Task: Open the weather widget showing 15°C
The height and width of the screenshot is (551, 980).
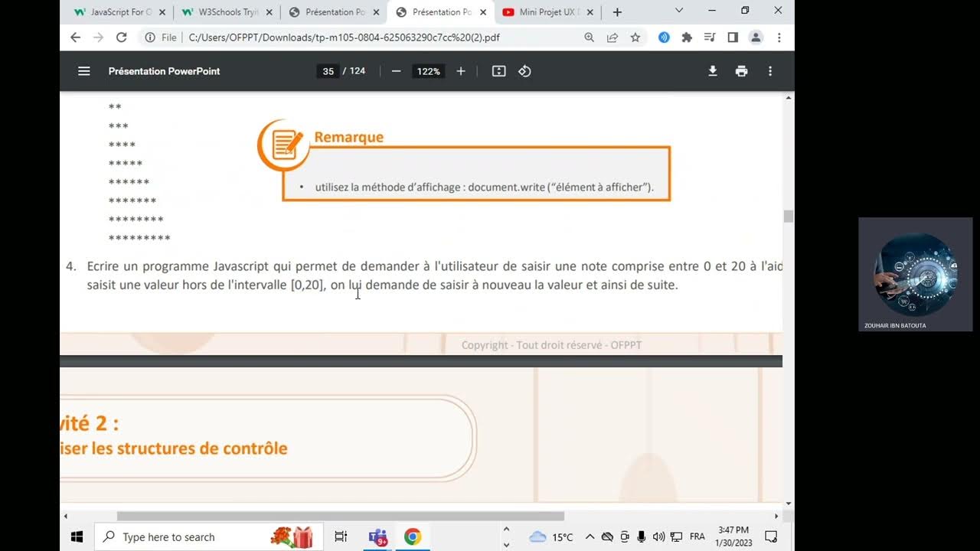Action: point(550,536)
